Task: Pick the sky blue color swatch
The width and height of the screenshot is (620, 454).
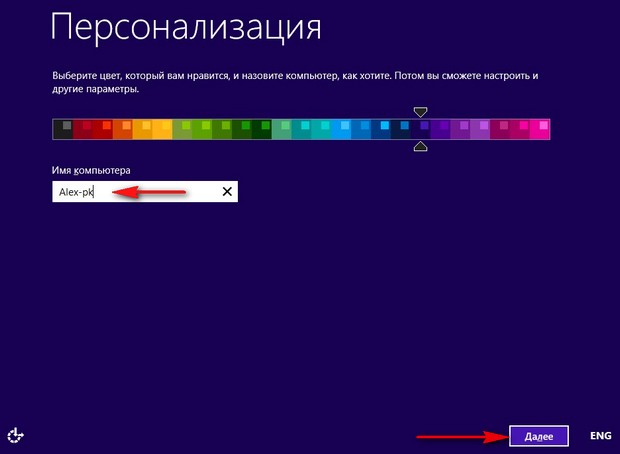Action: 341,129
